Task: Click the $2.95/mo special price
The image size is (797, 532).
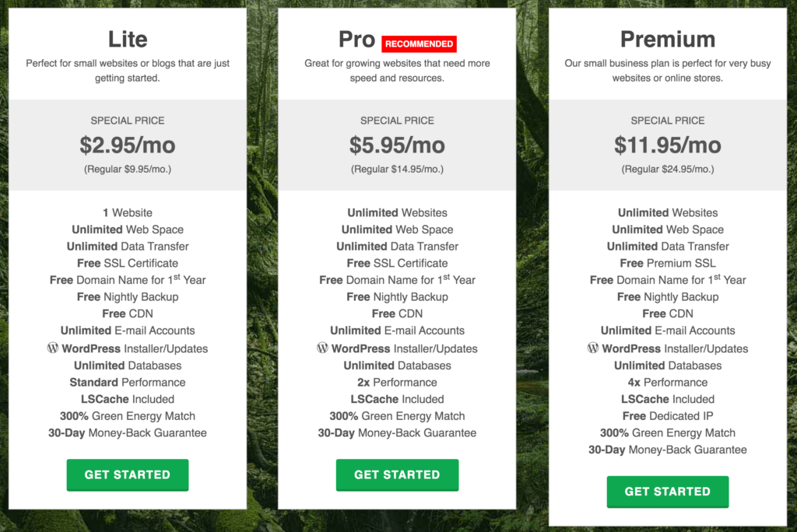Action: click(x=128, y=145)
